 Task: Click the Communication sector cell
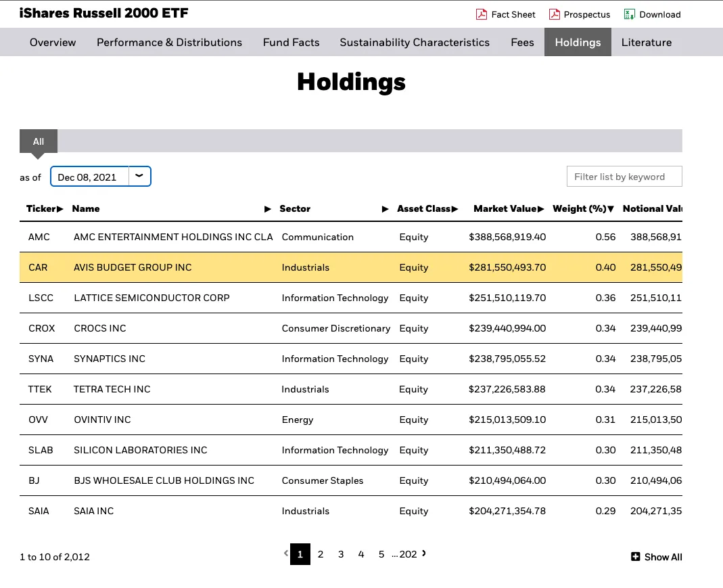point(318,237)
